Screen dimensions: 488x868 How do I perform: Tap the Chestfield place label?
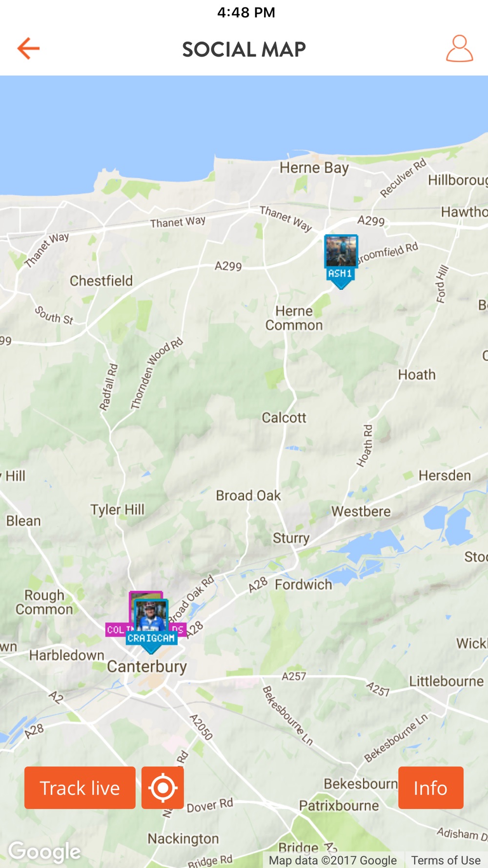[x=101, y=281]
